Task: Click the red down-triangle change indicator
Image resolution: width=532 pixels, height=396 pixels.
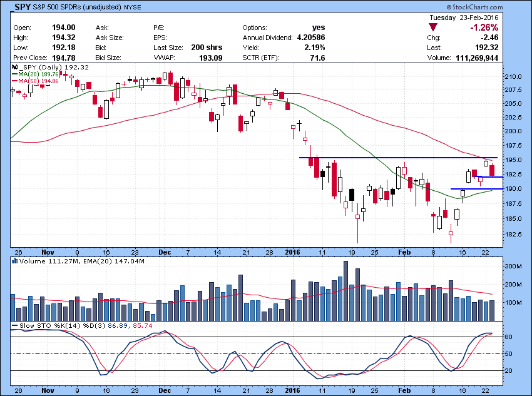Action: pyautogui.click(x=433, y=28)
